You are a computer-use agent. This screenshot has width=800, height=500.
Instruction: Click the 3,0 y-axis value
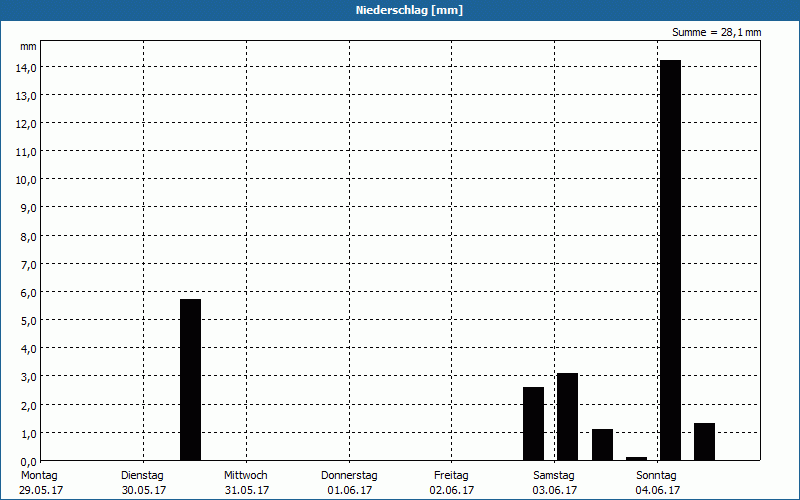click(28, 377)
